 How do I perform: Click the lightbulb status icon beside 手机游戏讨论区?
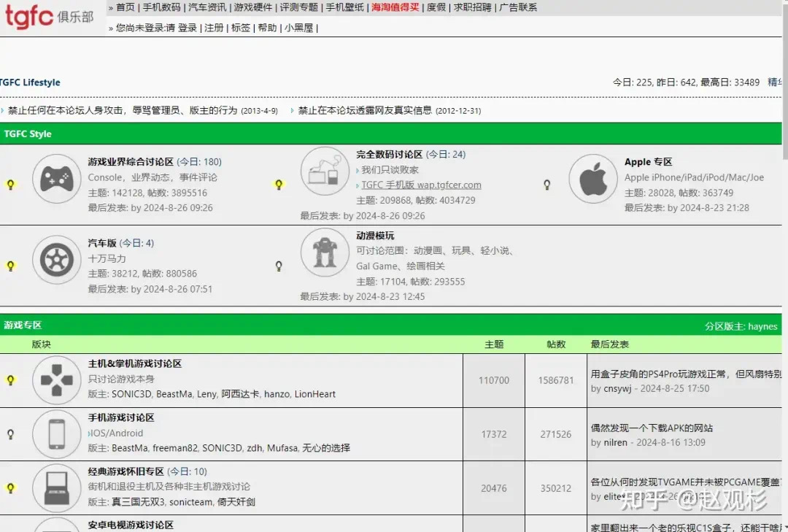tap(10, 434)
